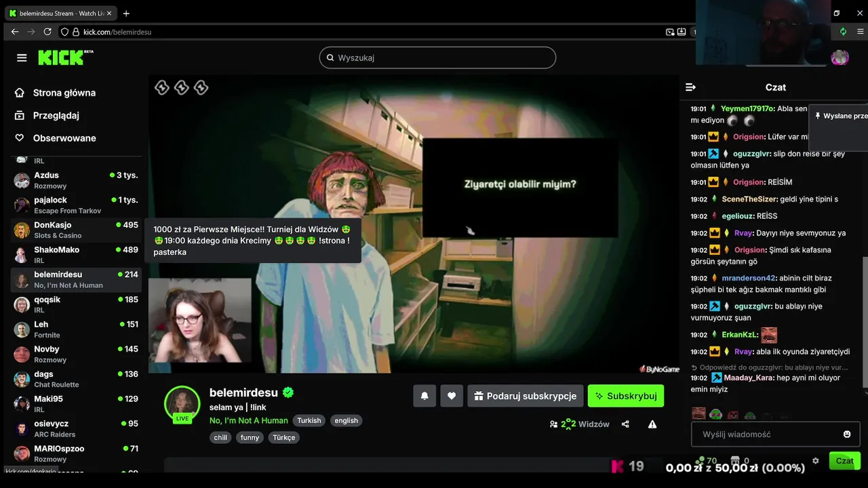Toggle the notification bell for belemirdesu
This screenshot has height=488, width=868.
coord(425,396)
